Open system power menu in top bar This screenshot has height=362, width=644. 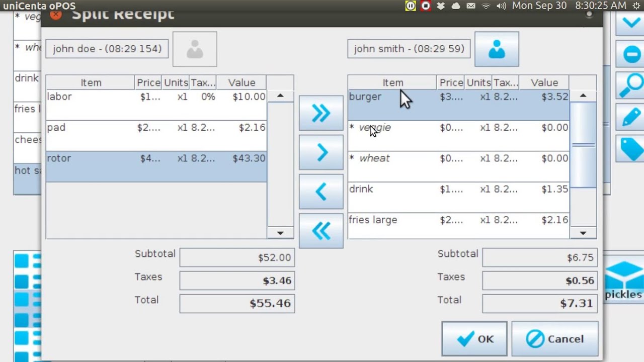636,6
